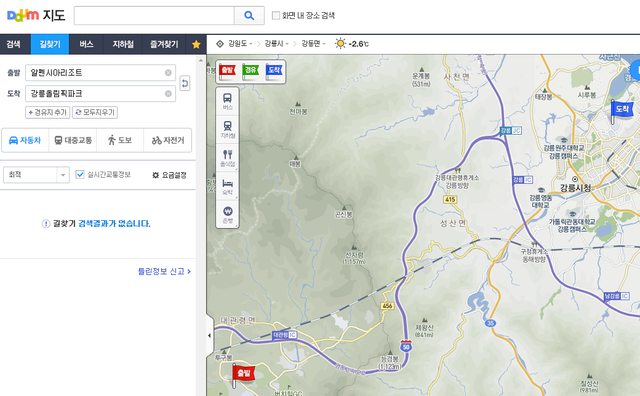640x396 pixels.
Task: Select 자전거 bicycle route mode
Action: (x=168, y=140)
